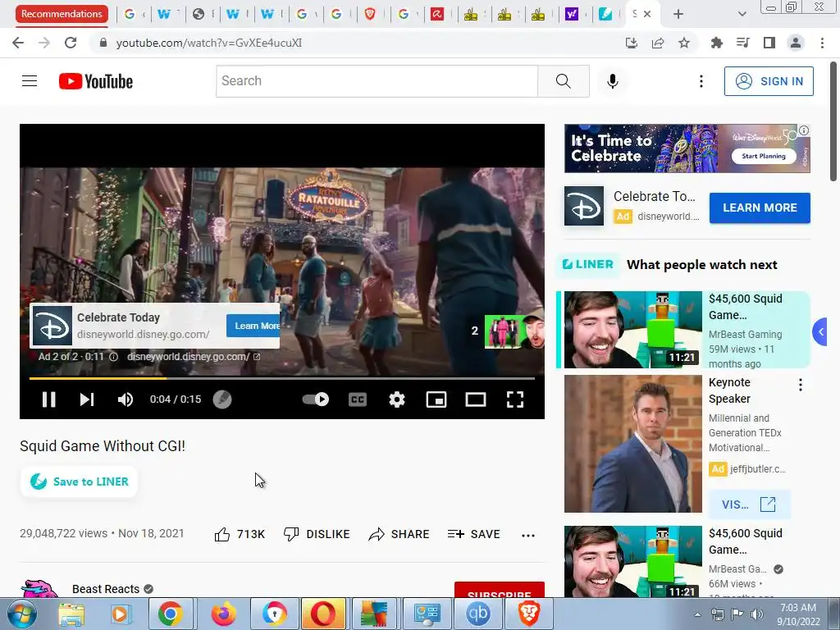The height and width of the screenshot is (630, 840).
Task: Switch to the Brave lion tab
Action: coord(370,14)
